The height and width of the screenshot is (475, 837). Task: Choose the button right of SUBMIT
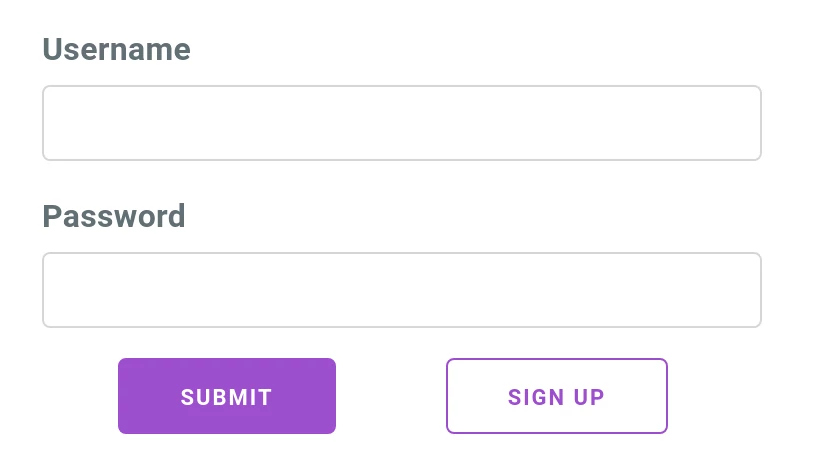pyautogui.click(x=557, y=396)
